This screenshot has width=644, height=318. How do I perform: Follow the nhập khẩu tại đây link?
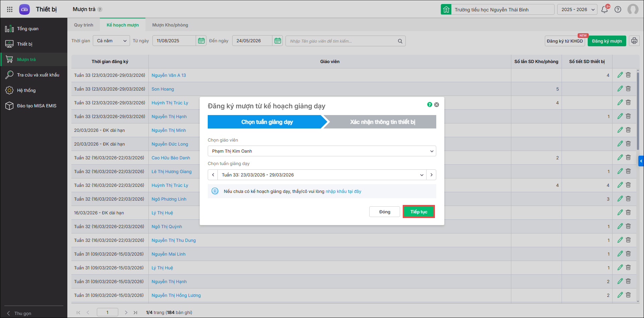click(x=343, y=191)
